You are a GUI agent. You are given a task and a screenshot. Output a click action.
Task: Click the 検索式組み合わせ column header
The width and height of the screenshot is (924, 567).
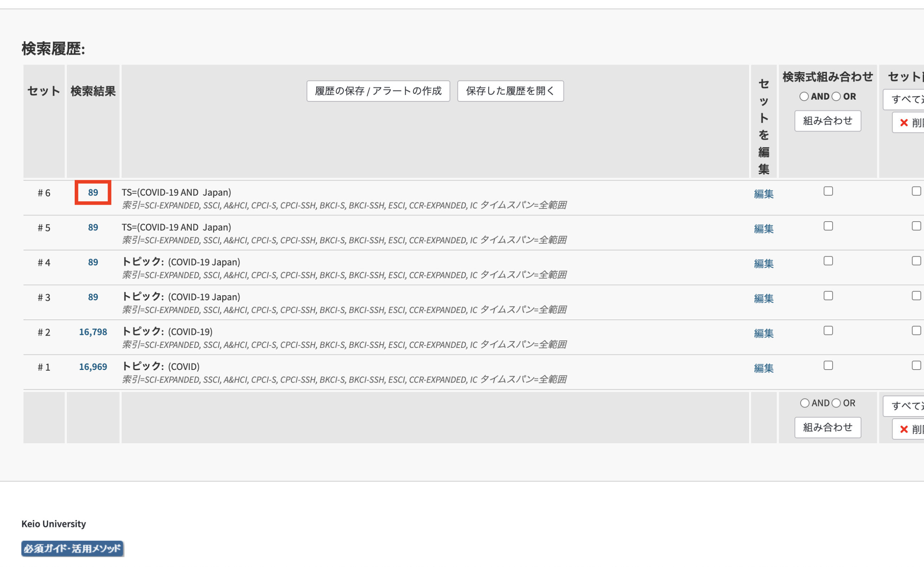[828, 77]
